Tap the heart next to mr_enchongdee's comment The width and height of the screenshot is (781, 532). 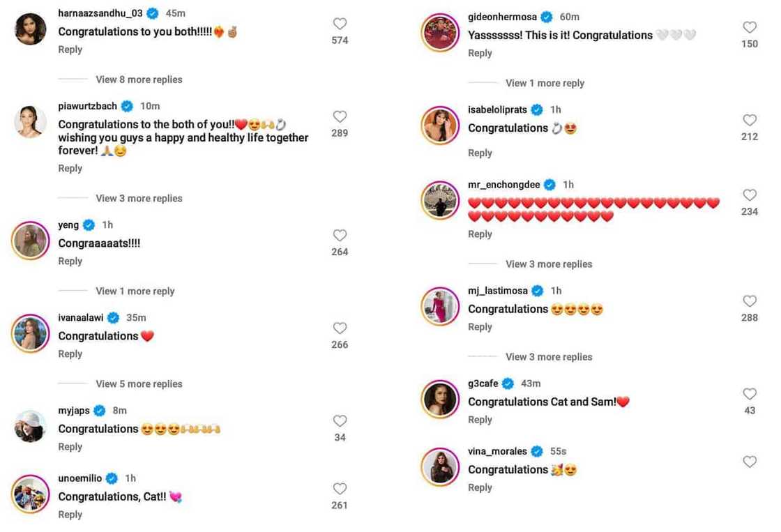(x=750, y=195)
